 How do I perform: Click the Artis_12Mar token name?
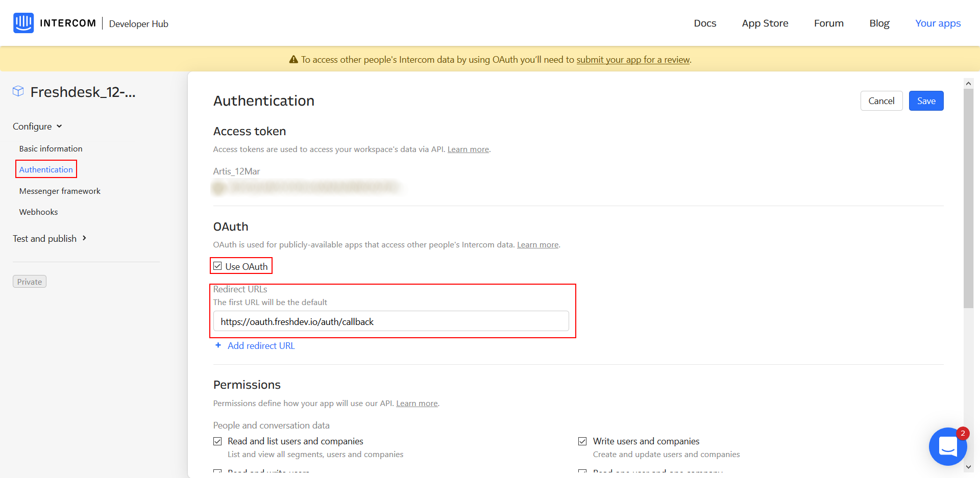(236, 171)
